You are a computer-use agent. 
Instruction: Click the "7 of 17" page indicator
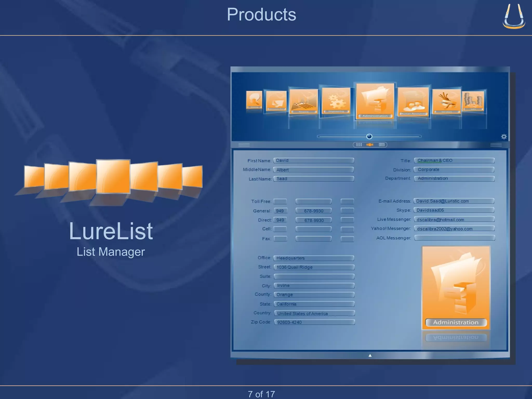coord(261,394)
